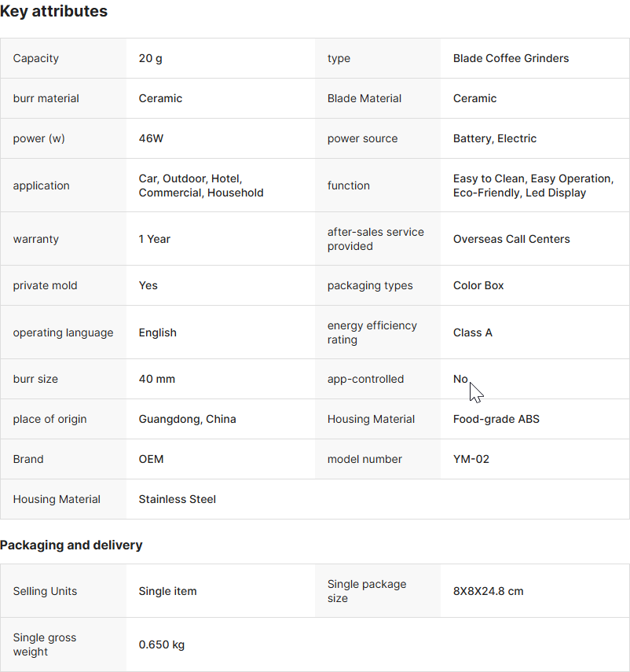The width and height of the screenshot is (630, 672).
Task: Click the 40 mm burr size value
Action: click(x=157, y=379)
